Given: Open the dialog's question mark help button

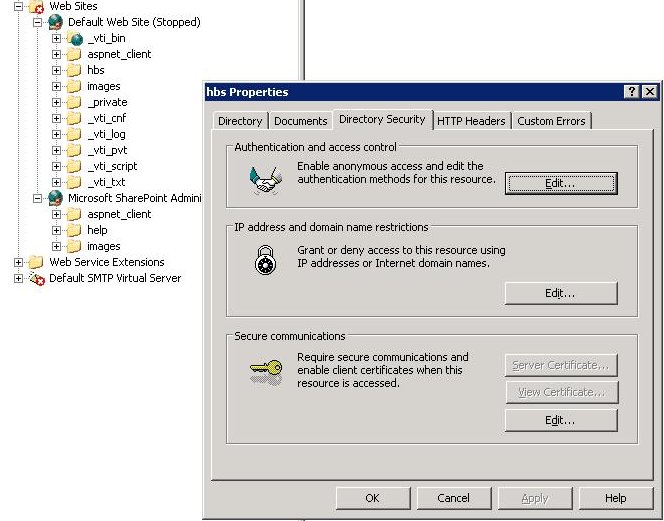Looking at the screenshot, I should click(x=632, y=92).
